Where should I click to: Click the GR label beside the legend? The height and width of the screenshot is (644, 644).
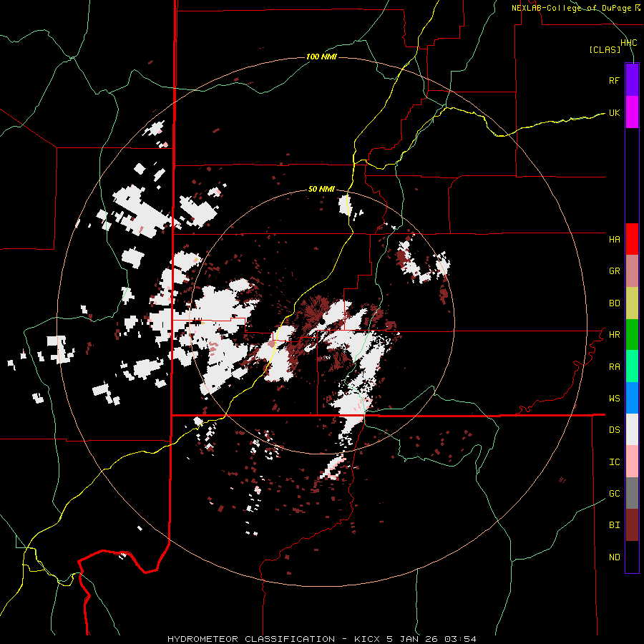pyautogui.click(x=614, y=271)
